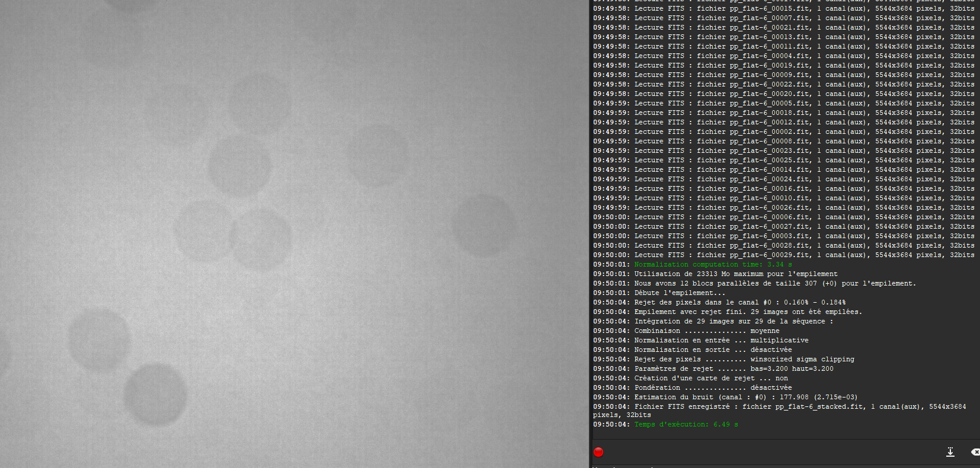Click 'Intégration de 29 images sur 29' line
980x468 pixels.
click(713, 321)
